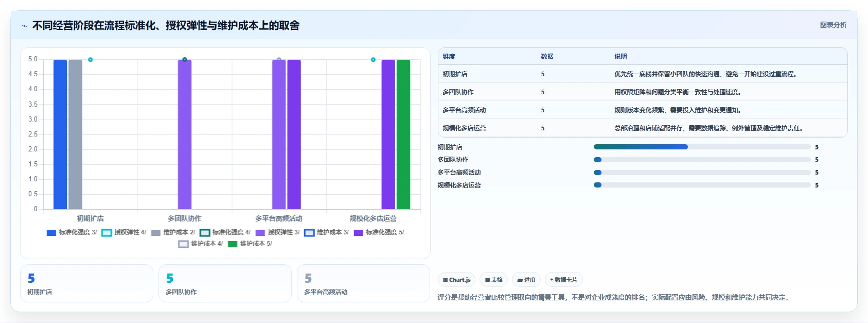868x323 pixels.
Task: Click the 图表分析 label at top right
Action: [833, 25]
